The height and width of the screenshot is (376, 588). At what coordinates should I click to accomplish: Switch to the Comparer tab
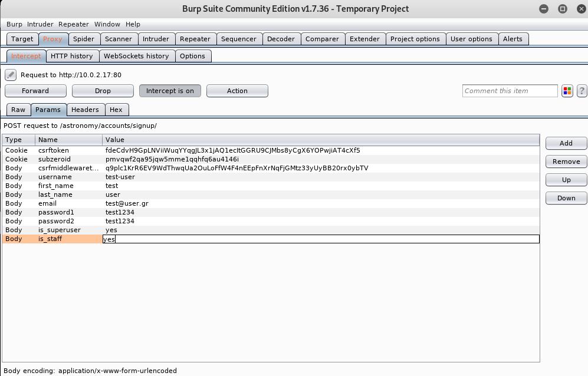coord(322,39)
